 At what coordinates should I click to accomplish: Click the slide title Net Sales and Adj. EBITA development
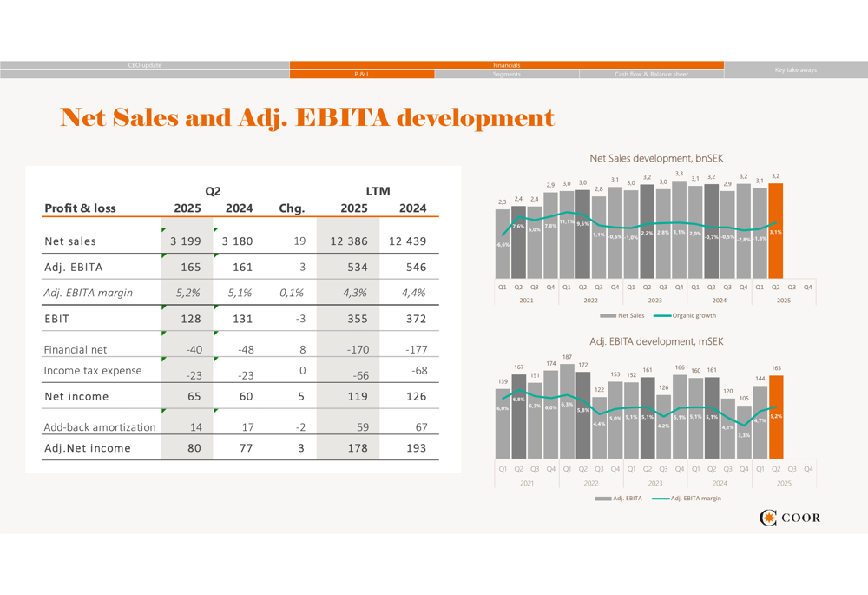(x=306, y=116)
